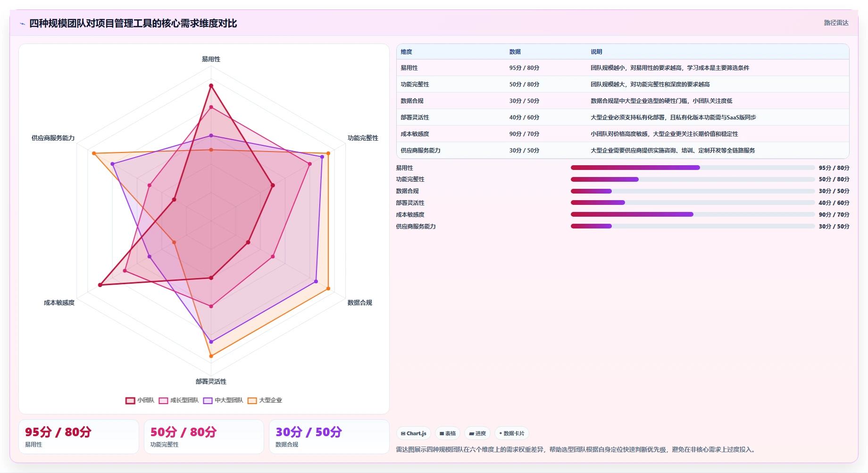The image size is (868, 473).
Task: Click the icon beside the chart title
Action: click(22, 24)
